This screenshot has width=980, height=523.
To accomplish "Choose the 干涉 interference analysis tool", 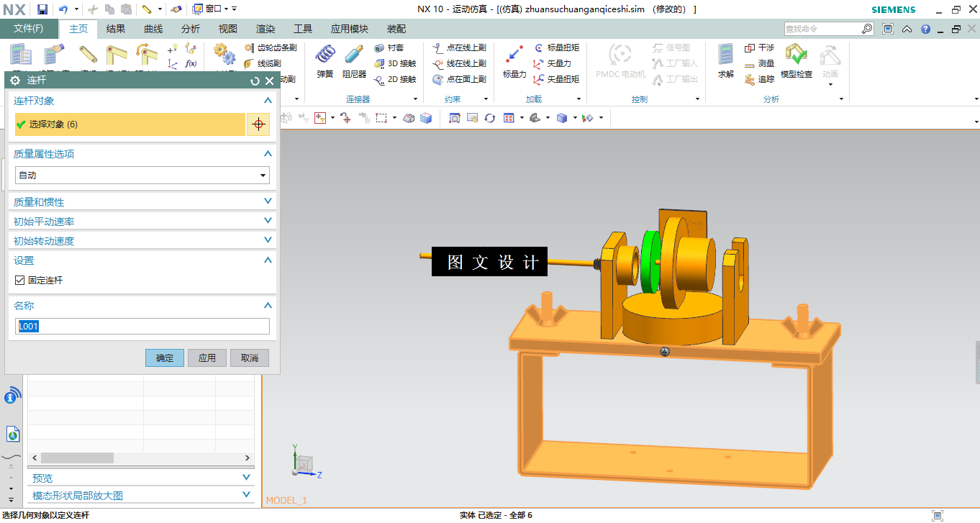I will click(760, 47).
